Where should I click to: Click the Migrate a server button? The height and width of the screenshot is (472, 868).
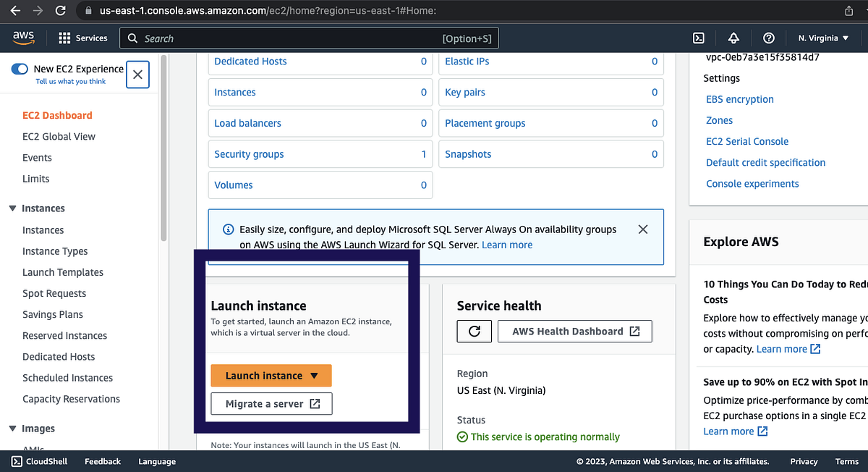pos(271,404)
